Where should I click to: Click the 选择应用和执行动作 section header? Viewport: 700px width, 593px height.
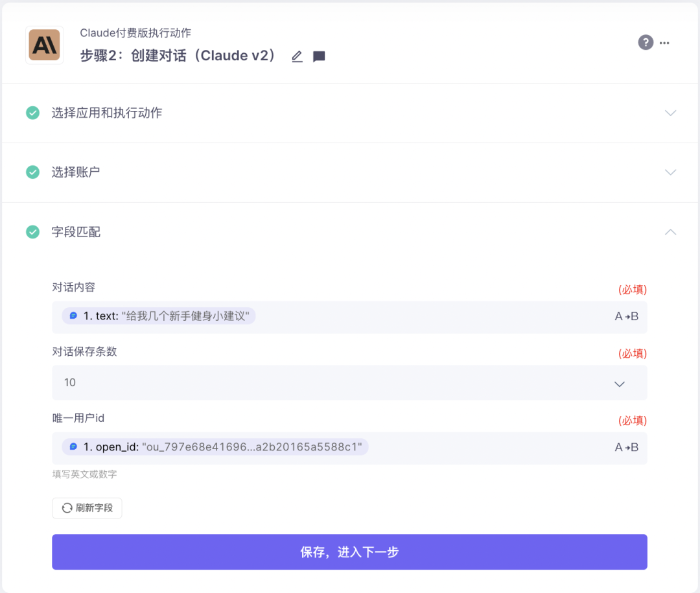[x=350, y=113]
